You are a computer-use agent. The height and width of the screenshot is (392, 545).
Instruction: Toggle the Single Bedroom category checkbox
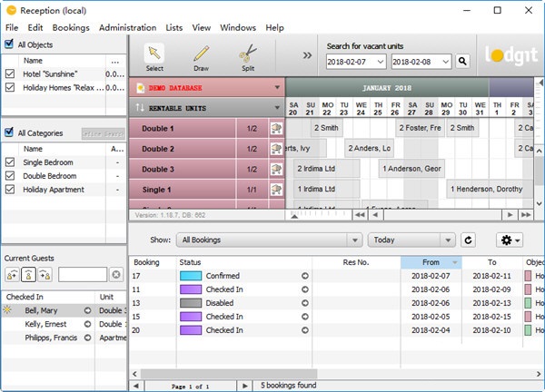[x=10, y=162]
